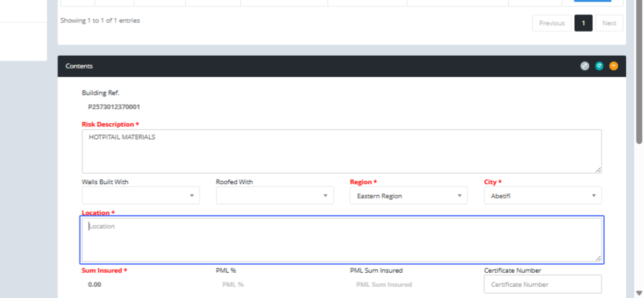Click the blue button at table's top right

click(x=592, y=1)
